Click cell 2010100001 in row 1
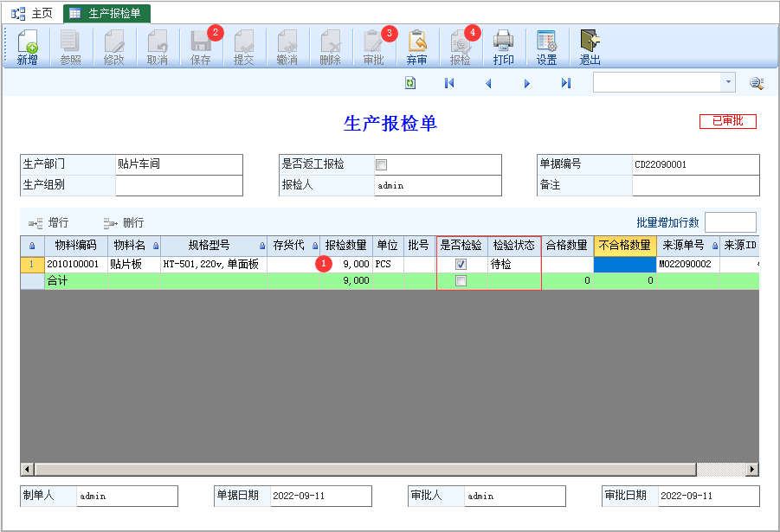The height and width of the screenshot is (532, 780). (x=76, y=265)
